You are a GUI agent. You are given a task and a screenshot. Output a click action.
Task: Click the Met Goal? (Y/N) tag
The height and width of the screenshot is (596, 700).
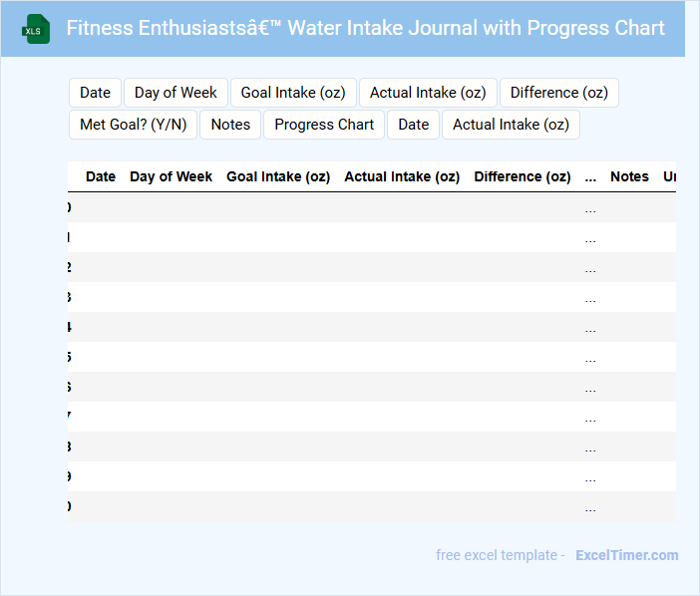click(x=133, y=125)
